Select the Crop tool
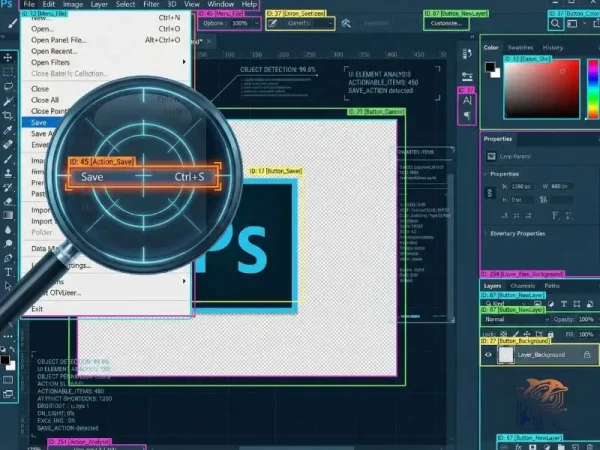The image size is (600, 450). [x=8, y=115]
